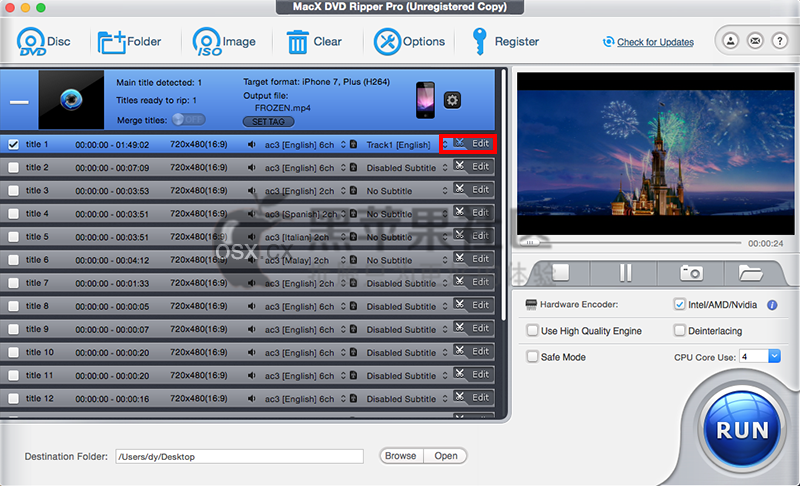The width and height of the screenshot is (800, 486).
Task: Click the email envelope icon
Action: [755, 41]
